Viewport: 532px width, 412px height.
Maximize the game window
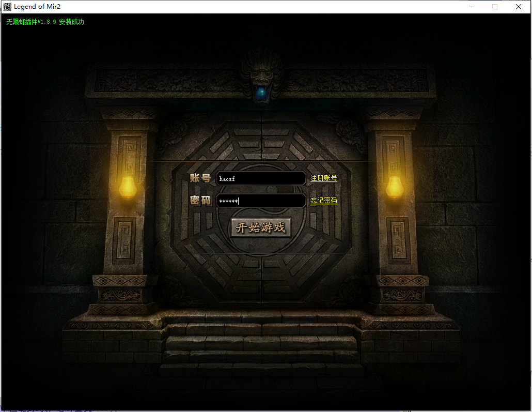coord(495,7)
